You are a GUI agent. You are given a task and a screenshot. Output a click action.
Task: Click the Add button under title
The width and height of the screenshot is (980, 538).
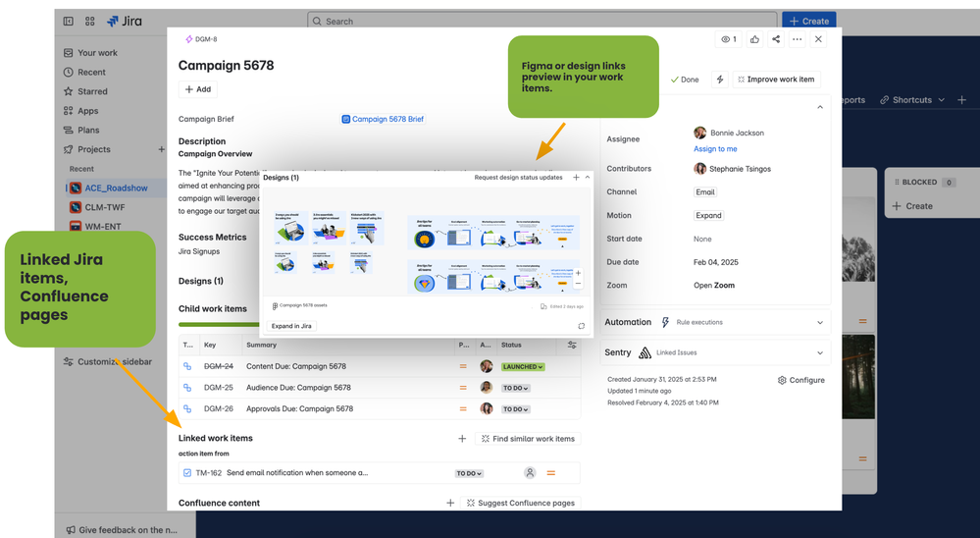click(x=197, y=89)
